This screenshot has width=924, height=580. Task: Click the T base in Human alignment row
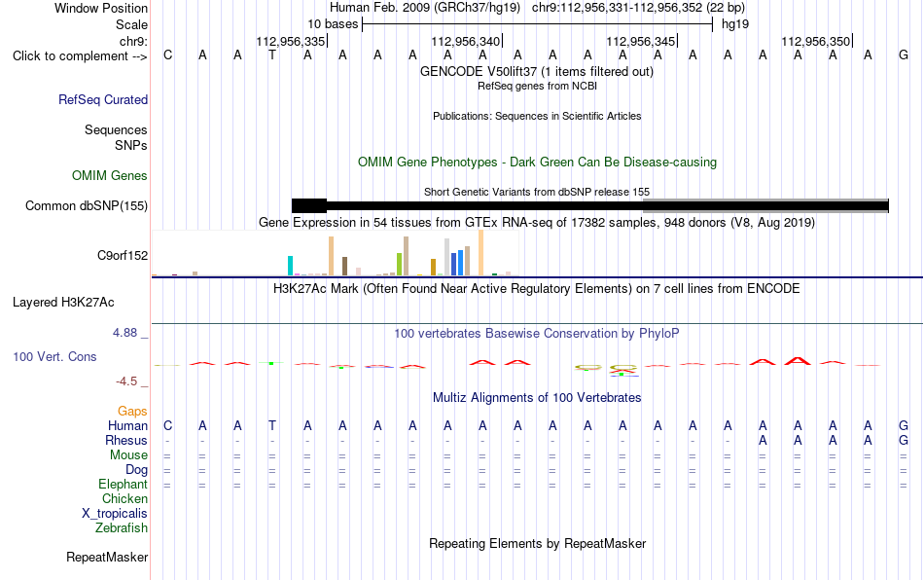272,425
